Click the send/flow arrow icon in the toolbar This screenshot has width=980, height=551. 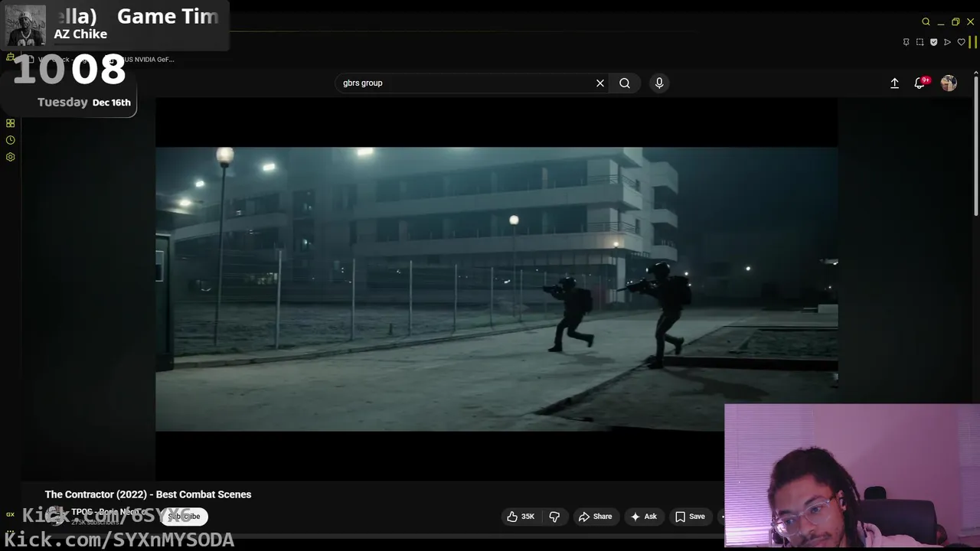tap(947, 42)
